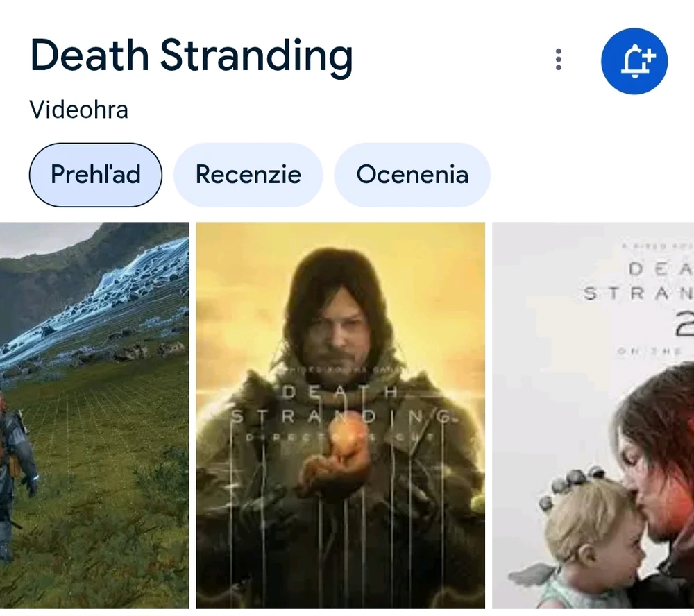
Task: Click the "Videohra" subtitle label
Action: point(79,110)
